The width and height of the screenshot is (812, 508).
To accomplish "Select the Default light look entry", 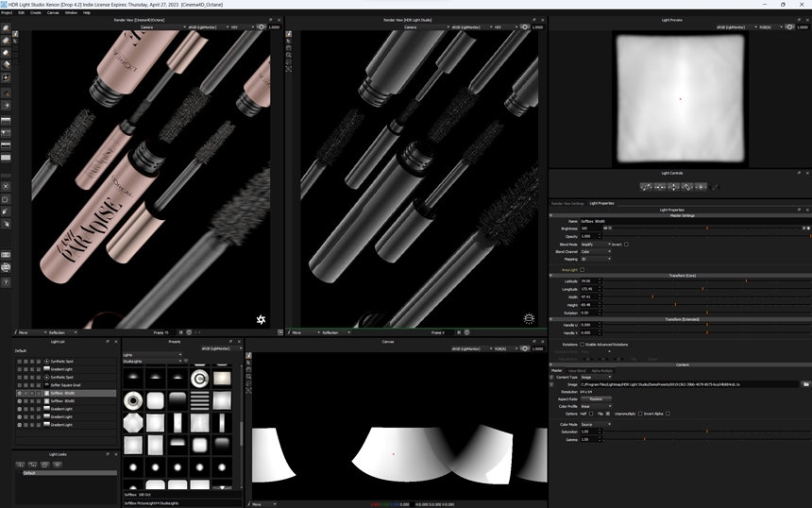I will coord(66,473).
